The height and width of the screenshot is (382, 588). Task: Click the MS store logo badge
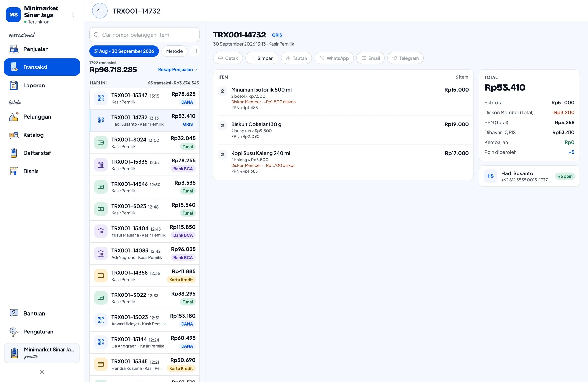tap(13, 14)
